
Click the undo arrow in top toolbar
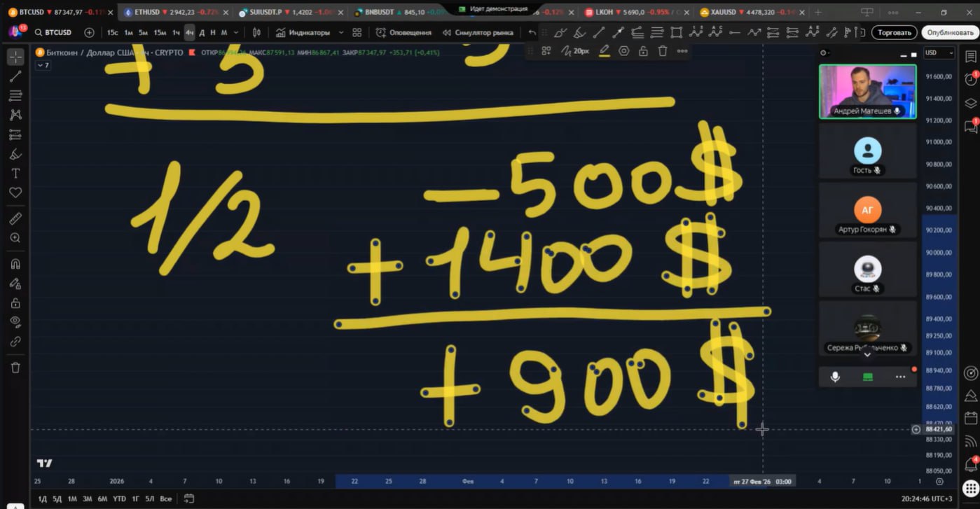(x=532, y=32)
